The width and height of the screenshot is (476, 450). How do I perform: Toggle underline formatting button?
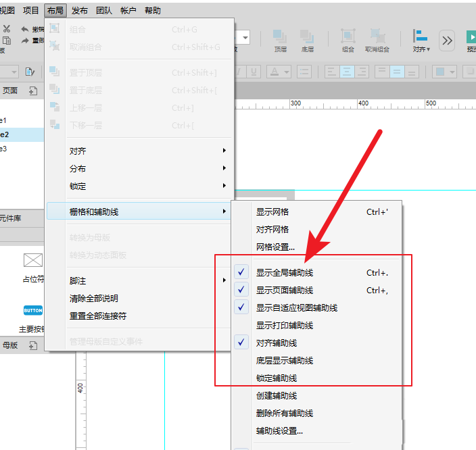click(254, 72)
